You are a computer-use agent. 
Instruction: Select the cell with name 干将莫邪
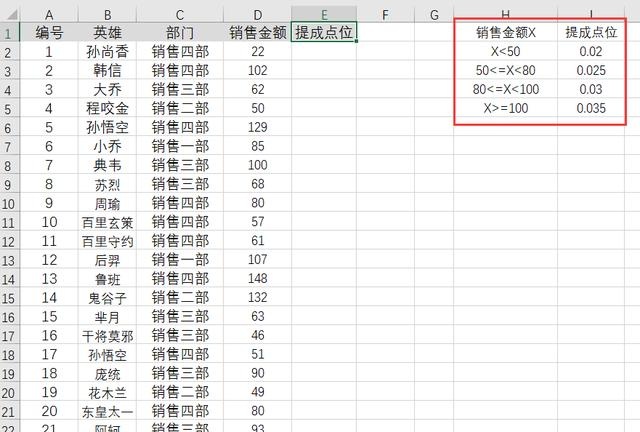(x=107, y=336)
